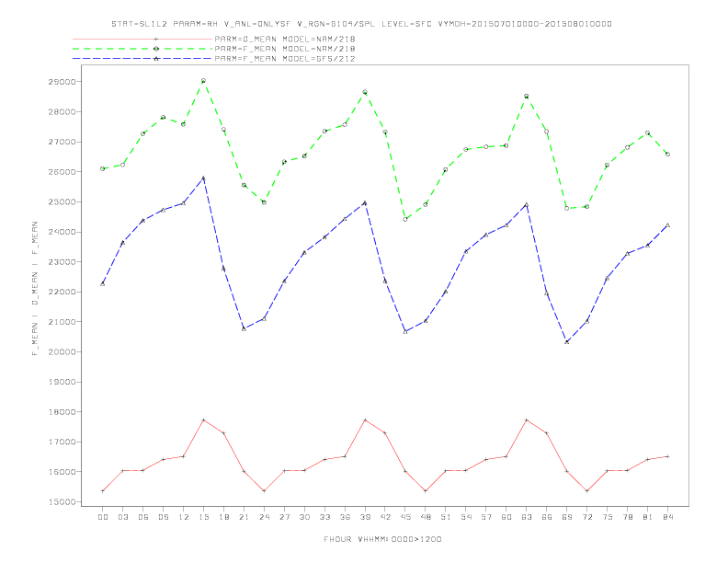Click the x-axis tick label 27
The image size is (728, 563).
(284, 517)
